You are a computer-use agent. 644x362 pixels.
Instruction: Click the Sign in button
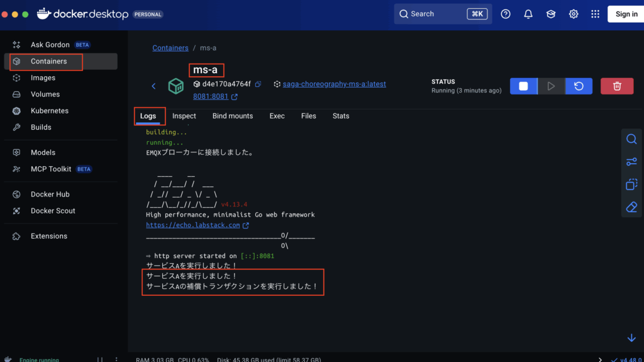[626, 14]
